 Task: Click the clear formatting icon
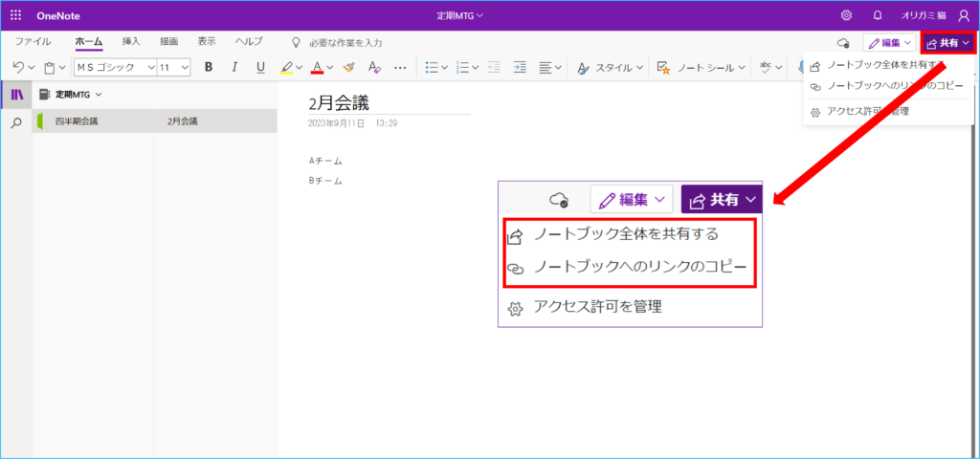[x=375, y=68]
